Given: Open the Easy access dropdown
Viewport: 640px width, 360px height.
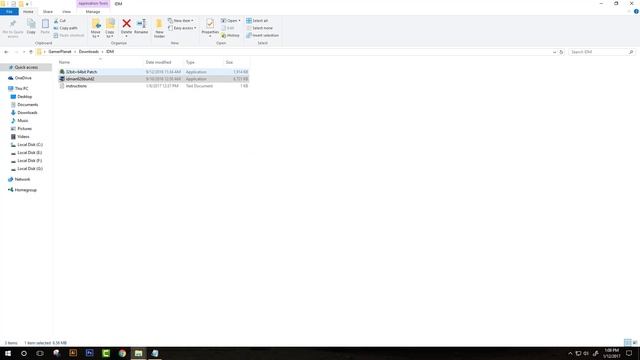Looking at the screenshot, I should tap(182, 28).
